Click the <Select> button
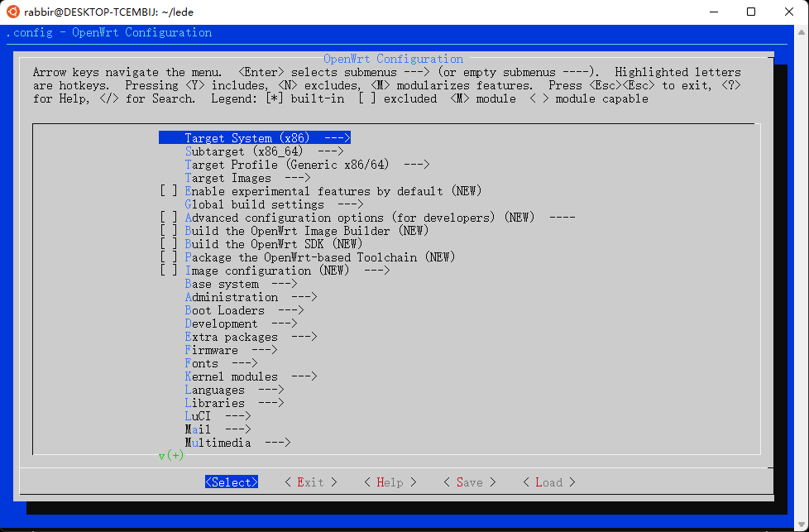This screenshot has width=809, height=532. (x=232, y=482)
